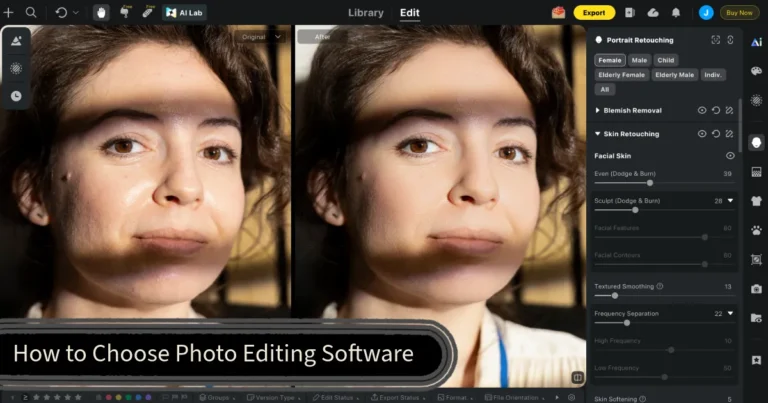Expand the Blemish Removal section

597,111
